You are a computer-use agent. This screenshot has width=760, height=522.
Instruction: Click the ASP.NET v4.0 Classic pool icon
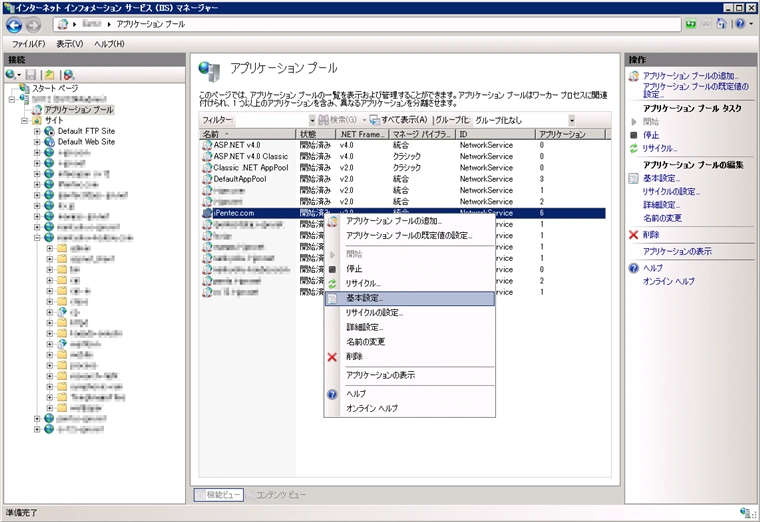pos(206,156)
